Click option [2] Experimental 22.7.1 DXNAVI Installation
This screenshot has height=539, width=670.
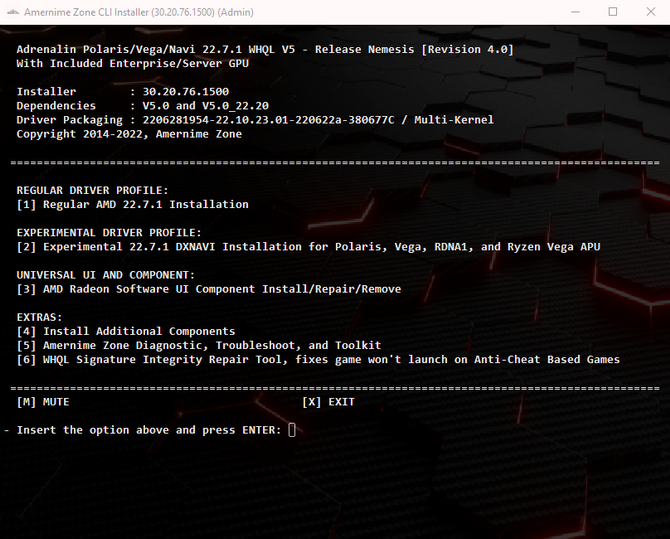(309, 247)
